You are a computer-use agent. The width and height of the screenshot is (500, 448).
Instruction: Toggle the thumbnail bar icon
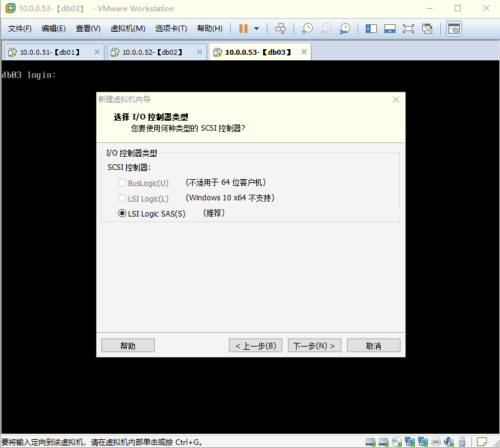pyautogui.click(x=390, y=29)
